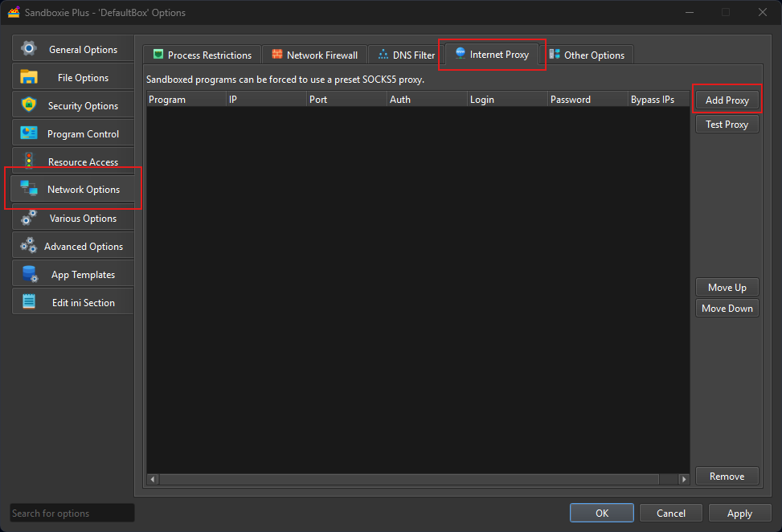Click inside the Search for options field

(71, 513)
